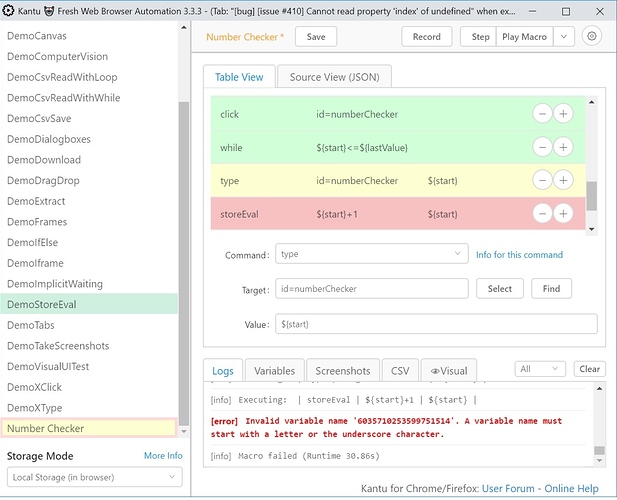The height and width of the screenshot is (500, 617).
Task: Open the CSV tab
Action: pyautogui.click(x=400, y=371)
